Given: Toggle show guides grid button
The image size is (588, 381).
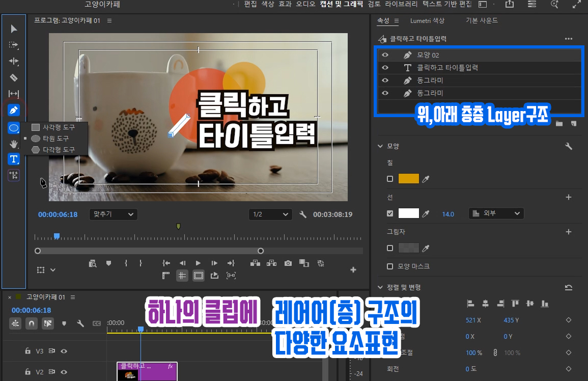Looking at the screenshot, I should pyautogui.click(x=182, y=276).
